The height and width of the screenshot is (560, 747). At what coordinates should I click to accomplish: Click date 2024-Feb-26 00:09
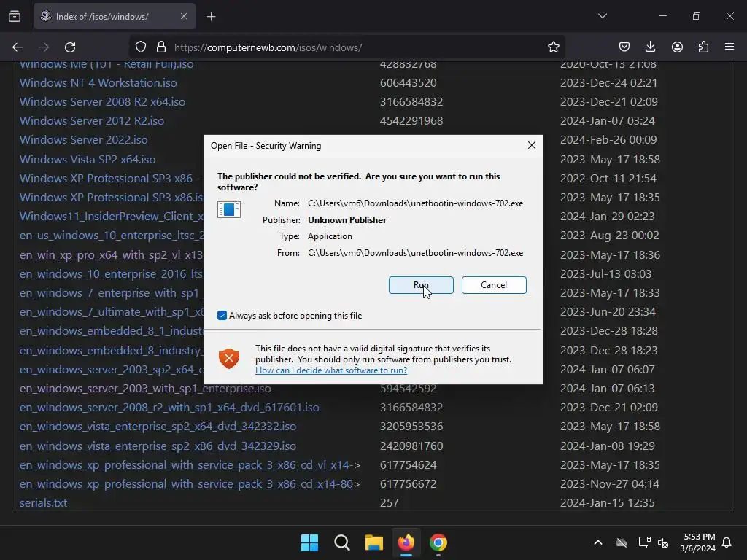coord(608,139)
